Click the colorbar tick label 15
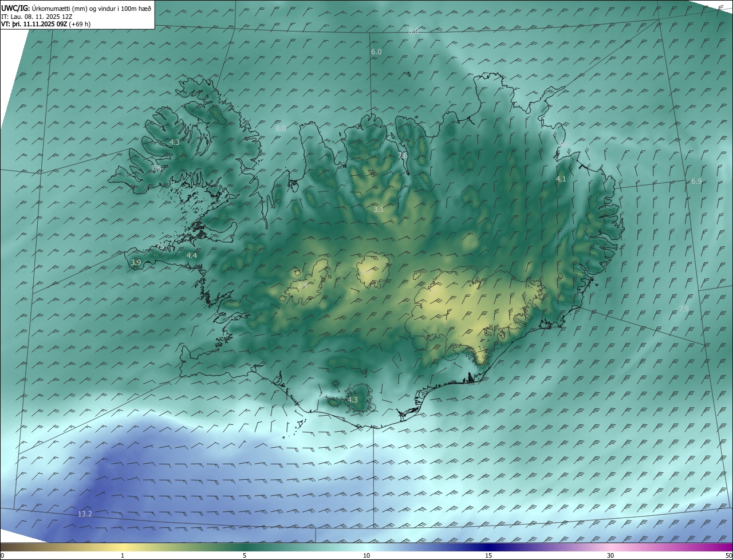Viewport: 733px width, 560px height. 488,556
